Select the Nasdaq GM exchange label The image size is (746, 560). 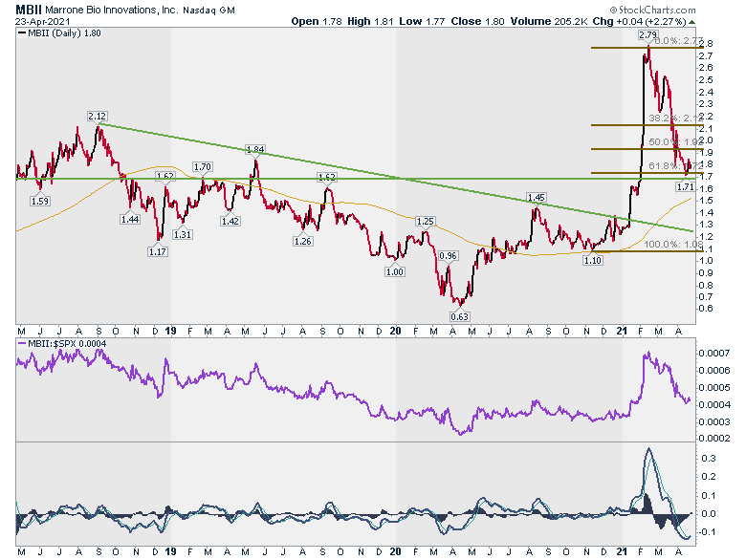coord(208,10)
